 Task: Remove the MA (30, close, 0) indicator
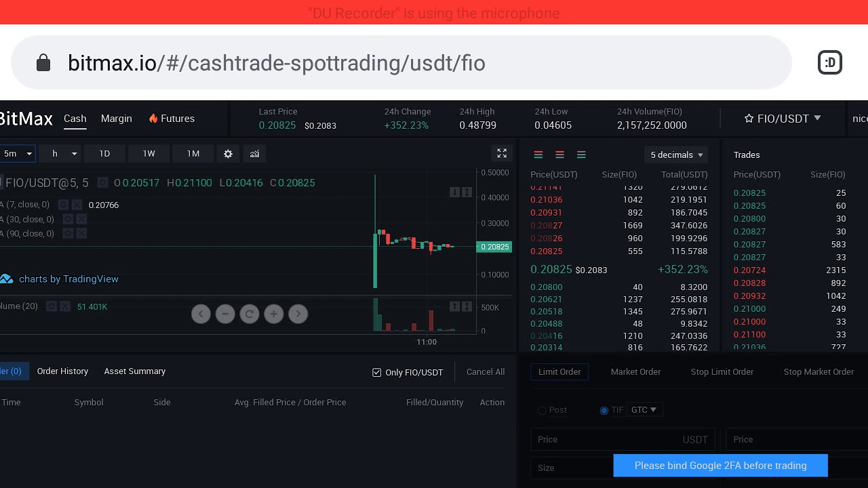tap(81, 219)
